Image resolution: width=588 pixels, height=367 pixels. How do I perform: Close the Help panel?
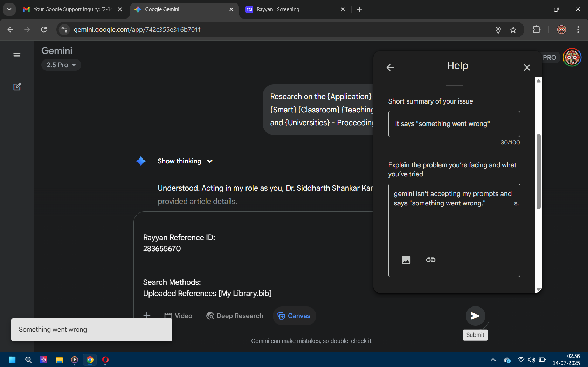527,68
